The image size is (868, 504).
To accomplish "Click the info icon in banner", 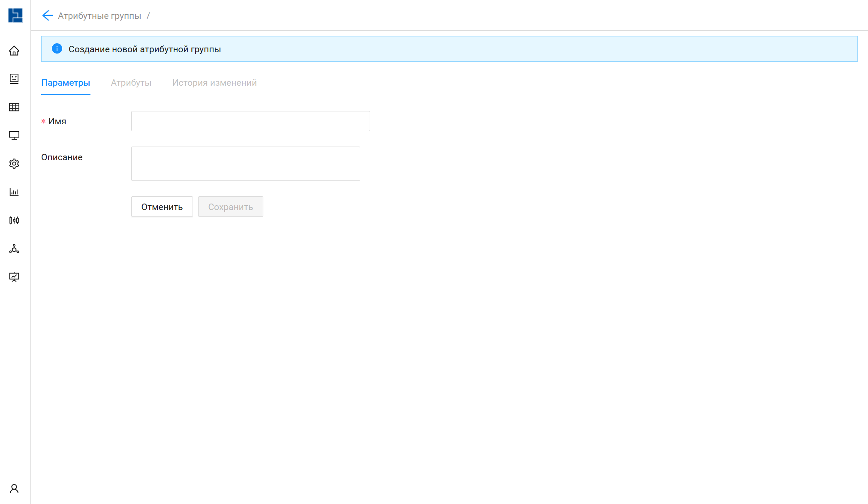I will [57, 49].
